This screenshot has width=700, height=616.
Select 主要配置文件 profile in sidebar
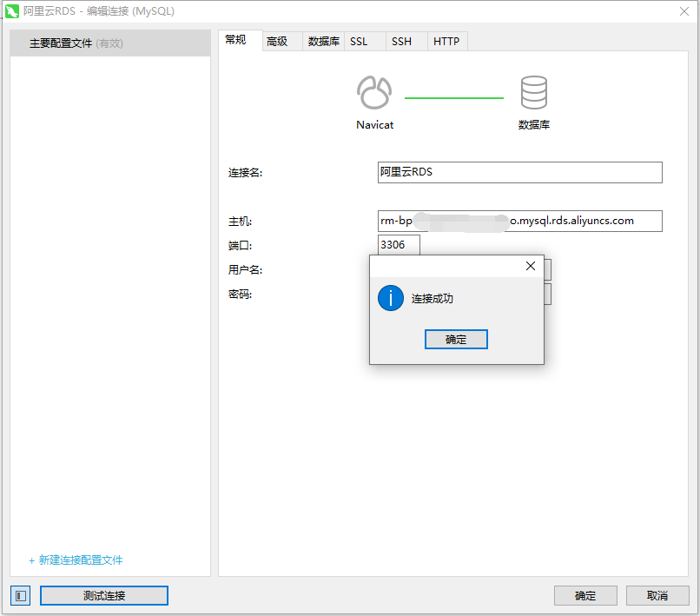pos(110,43)
